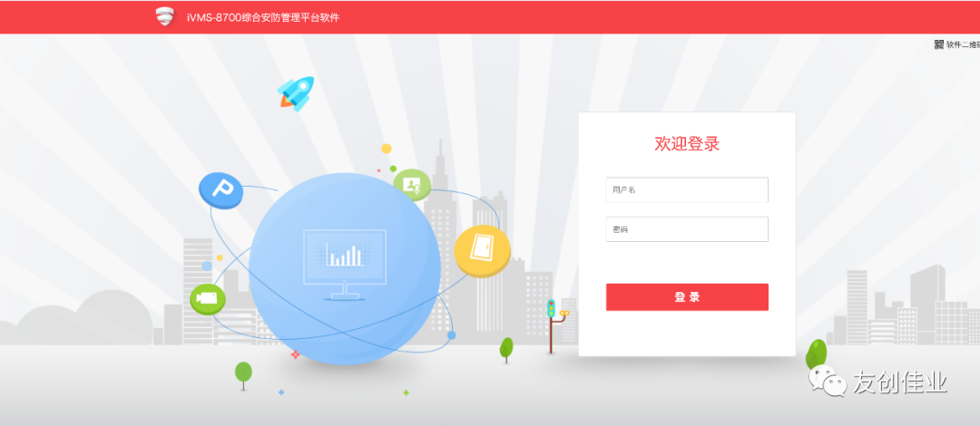
Task: Open the 软件二维码 link
Action: point(963,44)
